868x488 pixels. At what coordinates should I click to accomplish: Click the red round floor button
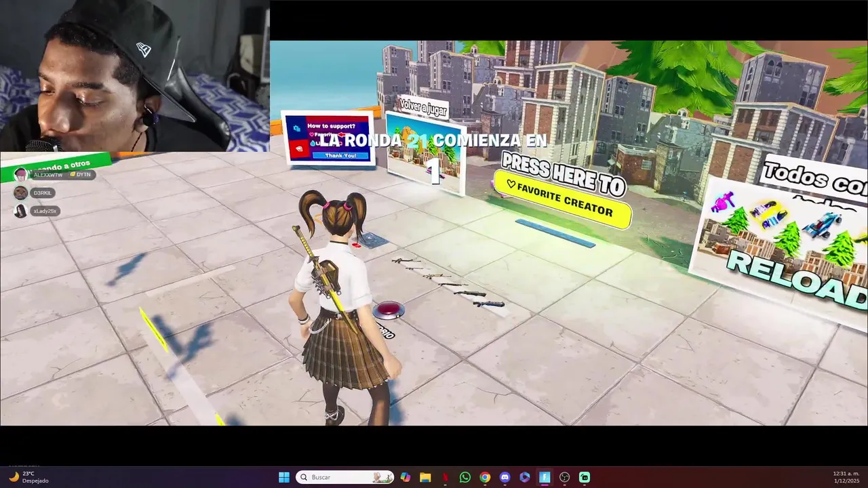389,310
